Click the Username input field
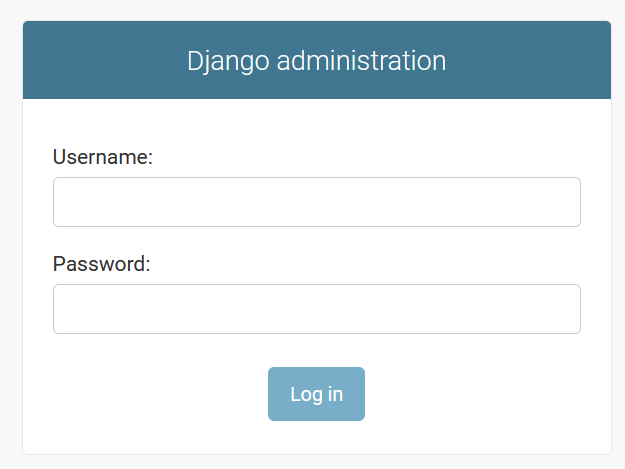Screen dimensions: 625x469 pyautogui.click(x=316, y=202)
